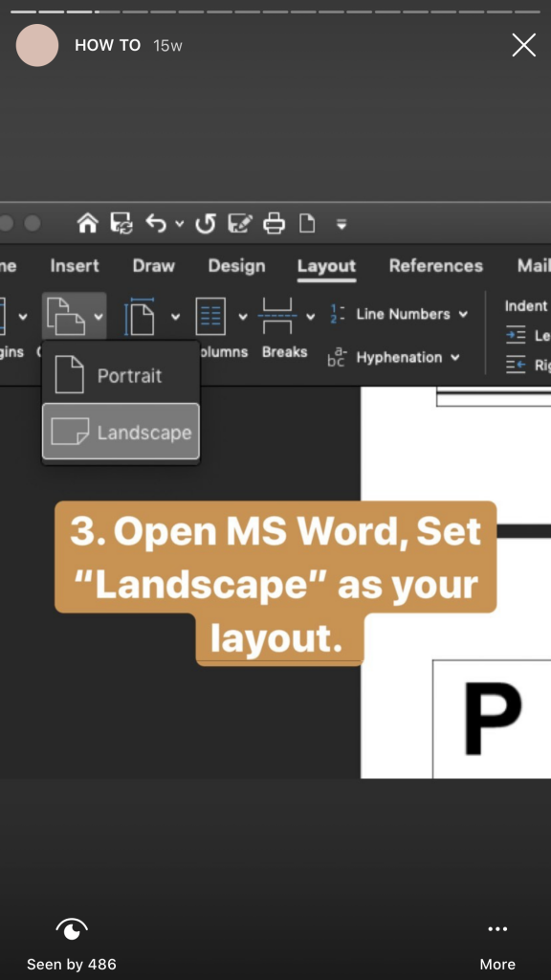Collapse the Orientation dropdown arrow
The image size is (551, 980).
pos(99,316)
